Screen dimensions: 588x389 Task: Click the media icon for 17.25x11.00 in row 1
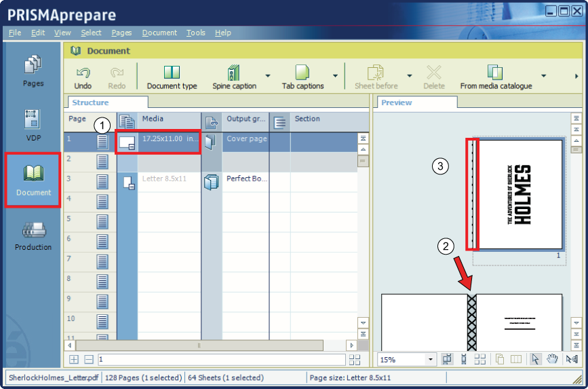pyautogui.click(x=127, y=143)
